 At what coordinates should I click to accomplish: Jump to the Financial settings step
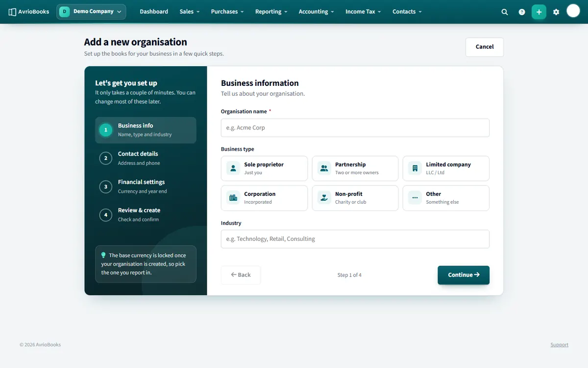tap(146, 186)
